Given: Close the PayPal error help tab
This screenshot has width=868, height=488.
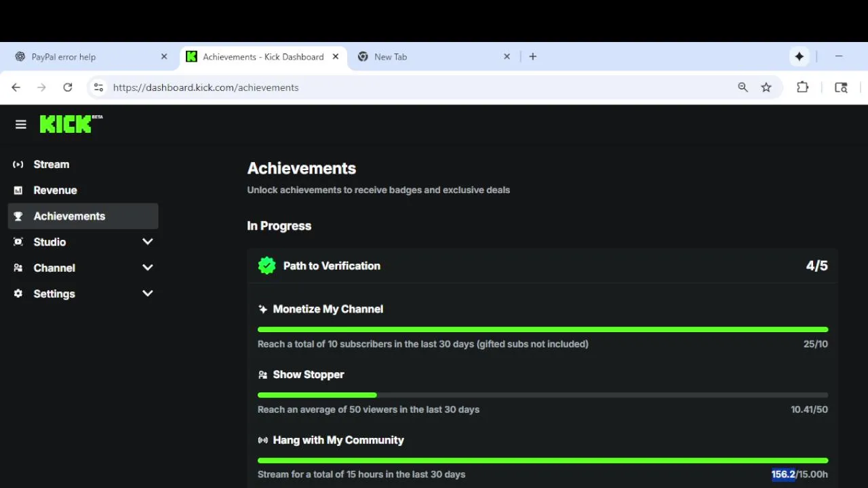Looking at the screenshot, I should (x=164, y=57).
